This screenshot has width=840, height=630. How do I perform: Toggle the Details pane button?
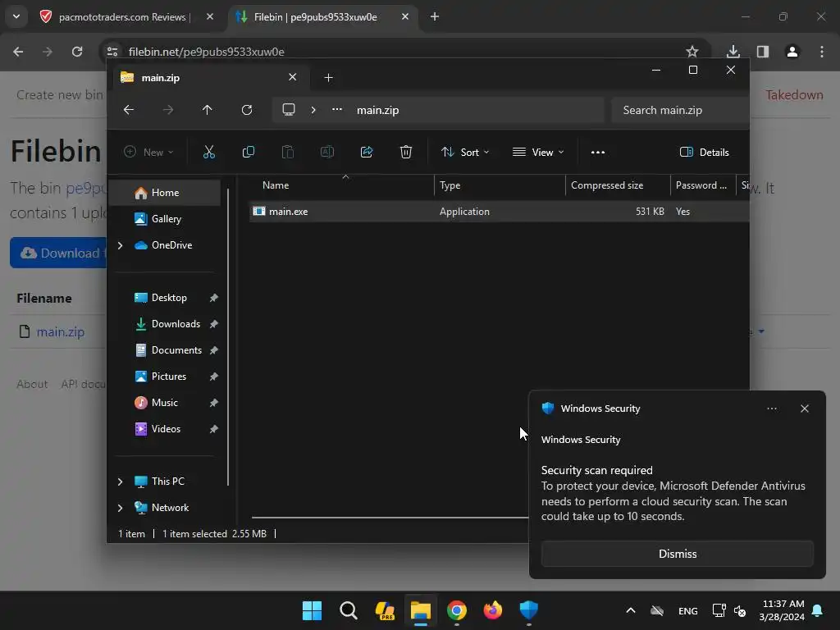click(704, 152)
